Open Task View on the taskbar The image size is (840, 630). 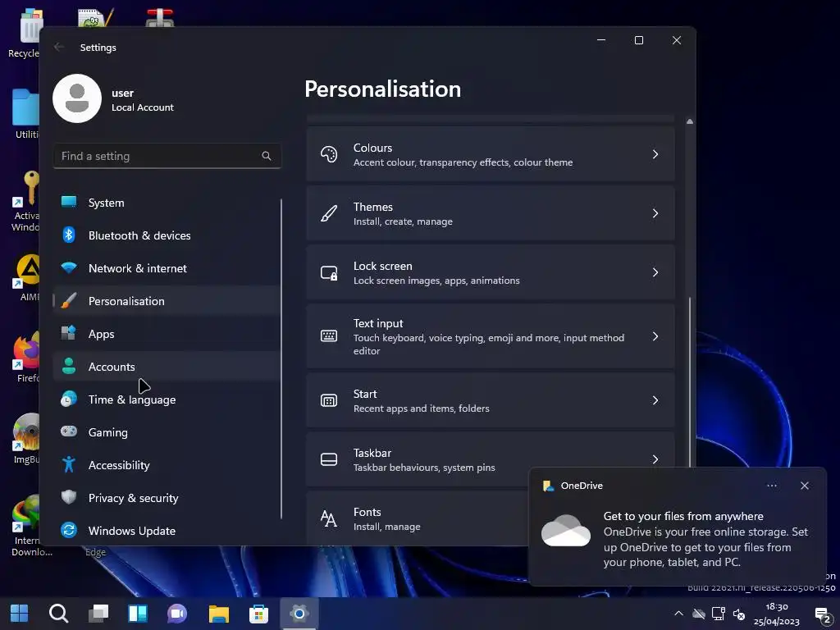click(x=98, y=614)
